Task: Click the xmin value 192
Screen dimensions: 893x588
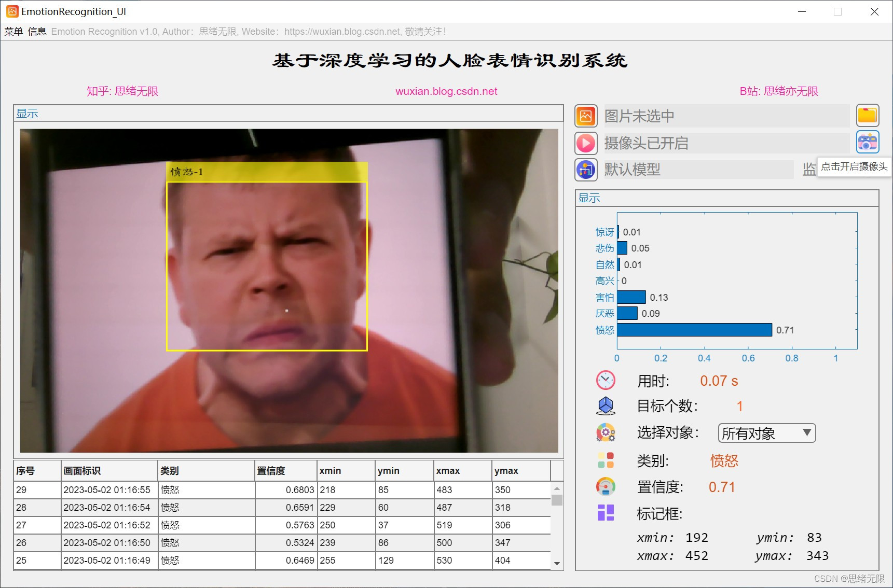Action: [x=697, y=538]
